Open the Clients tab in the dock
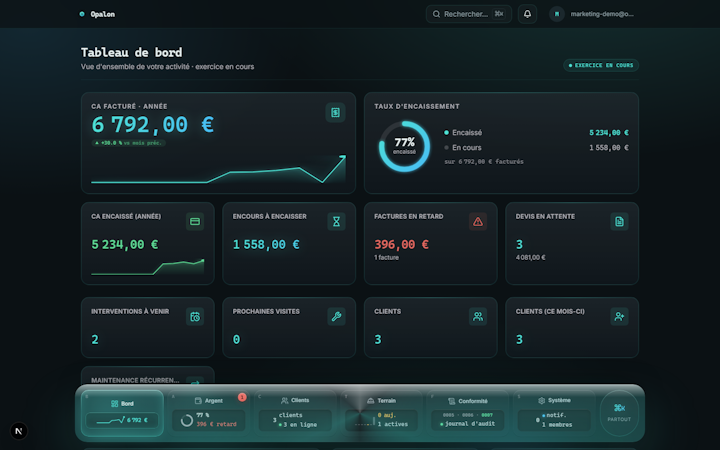This screenshot has width=720, height=450. click(x=295, y=413)
